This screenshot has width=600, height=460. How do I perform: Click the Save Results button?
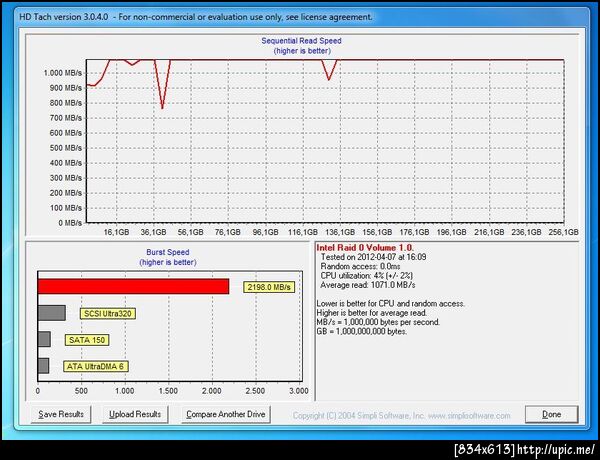click(x=61, y=414)
